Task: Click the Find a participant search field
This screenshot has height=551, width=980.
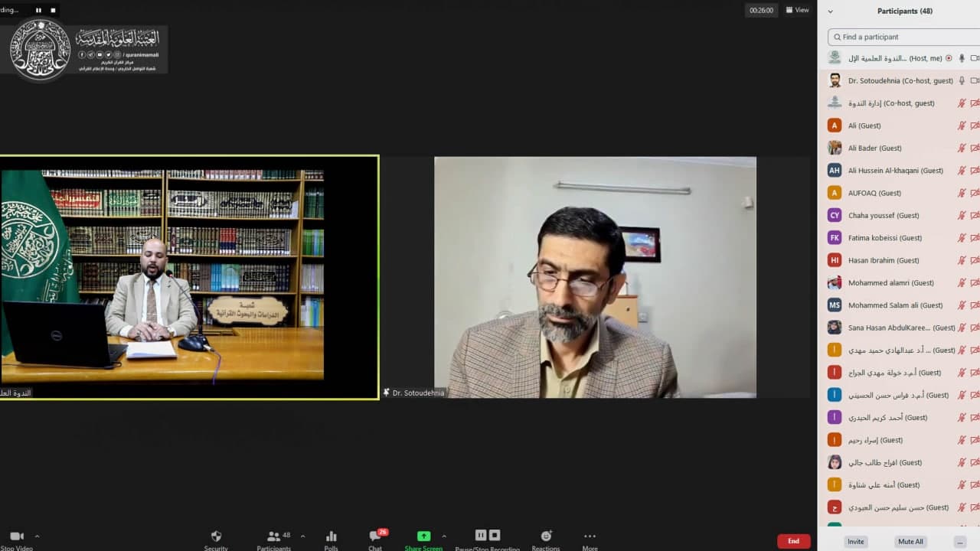Action: pyautogui.click(x=903, y=37)
